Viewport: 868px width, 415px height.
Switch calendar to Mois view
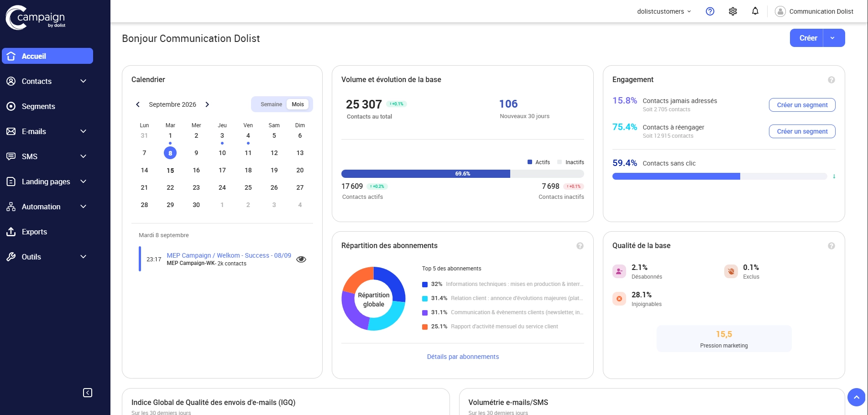[x=298, y=104]
